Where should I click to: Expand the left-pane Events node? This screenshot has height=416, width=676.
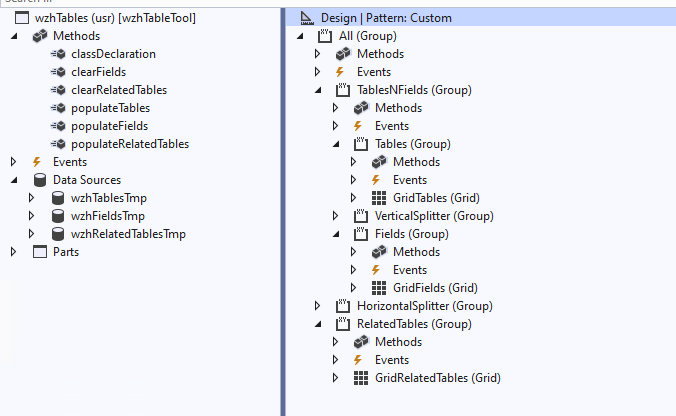[14, 162]
